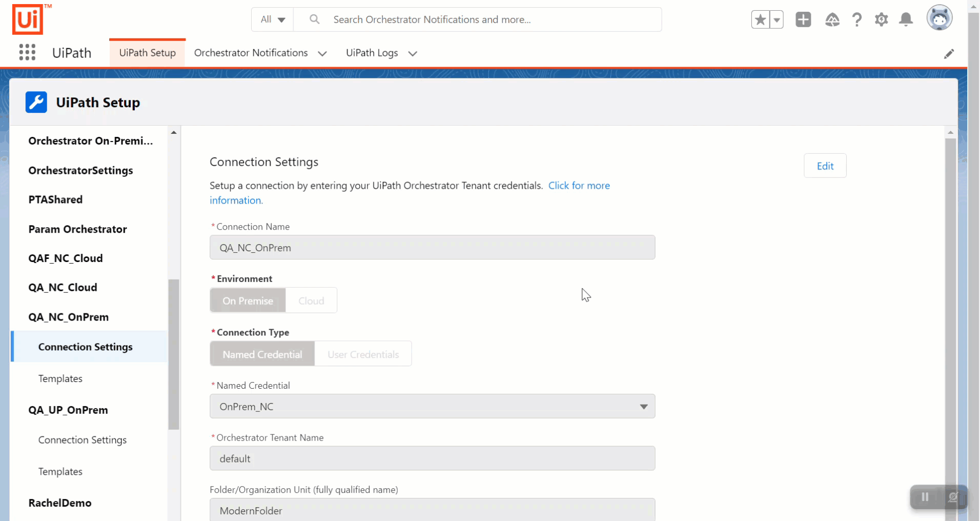Open the Setup gear icon
Image resolution: width=980 pixels, height=521 pixels.
[881, 20]
